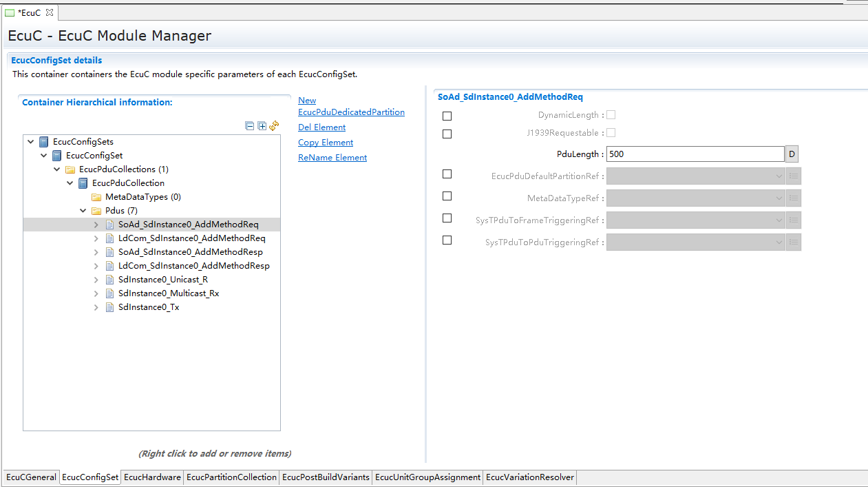
Task: Click the refresh/sync tree icon
Action: [x=274, y=125]
